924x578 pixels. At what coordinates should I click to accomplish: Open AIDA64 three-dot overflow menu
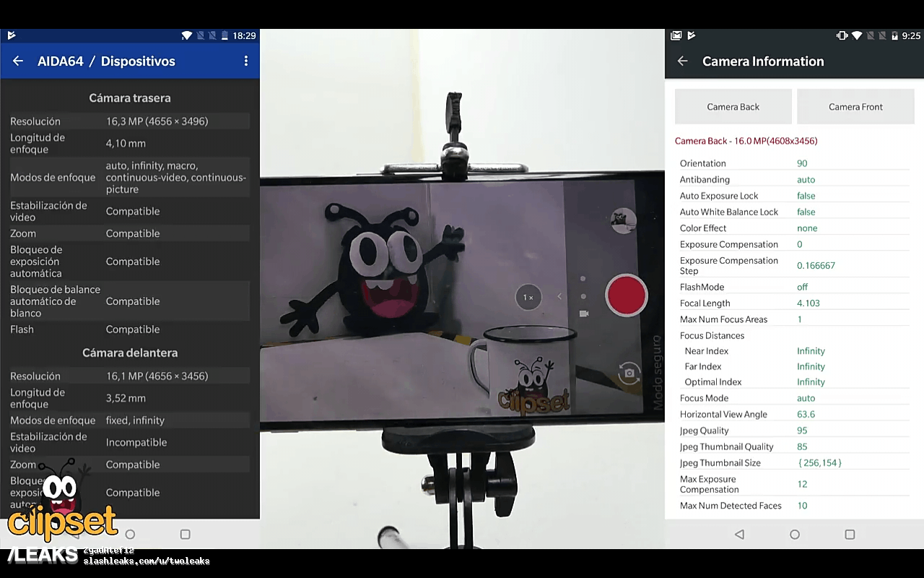(x=246, y=61)
